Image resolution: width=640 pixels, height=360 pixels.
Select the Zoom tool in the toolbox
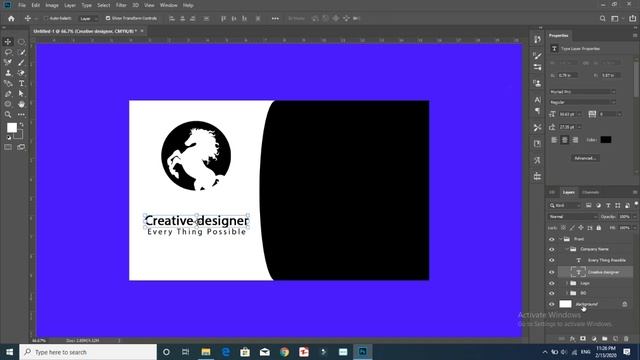click(8, 115)
